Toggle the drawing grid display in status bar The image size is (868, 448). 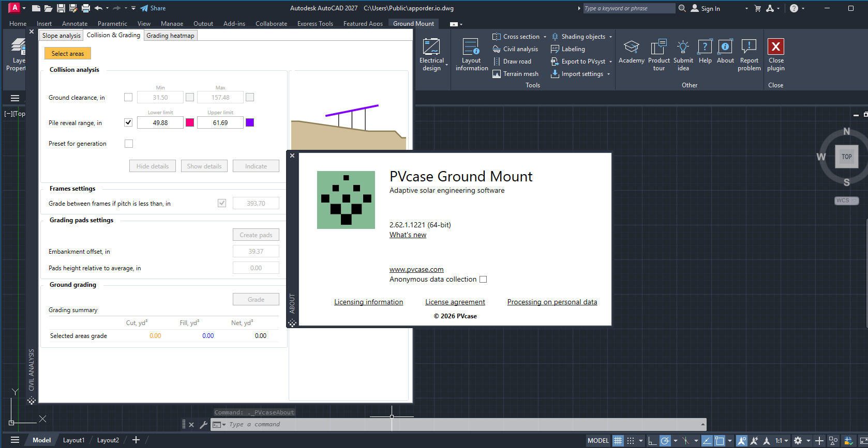coord(618,441)
